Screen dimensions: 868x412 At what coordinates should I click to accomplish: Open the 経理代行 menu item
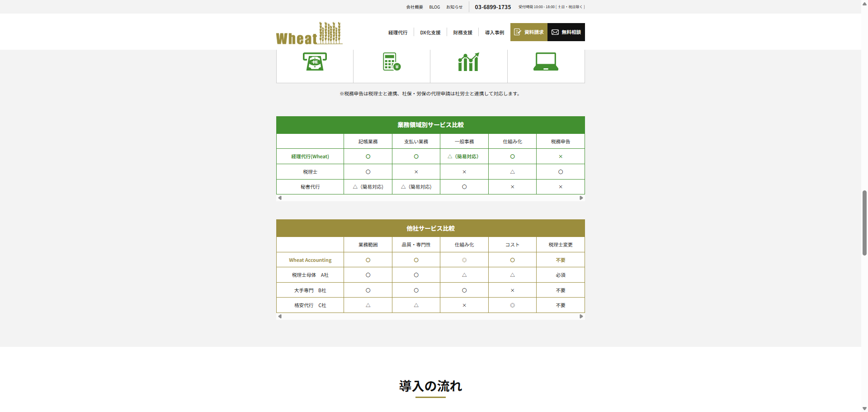pyautogui.click(x=398, y=33)
